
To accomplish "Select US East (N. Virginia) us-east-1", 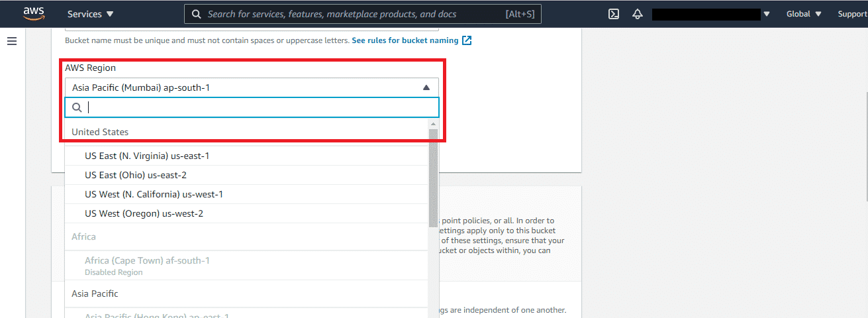I will (x=147, y=156).
